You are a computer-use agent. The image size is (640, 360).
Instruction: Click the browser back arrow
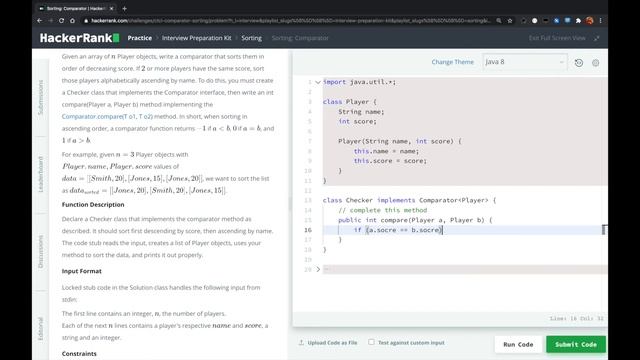coord(40,20)
